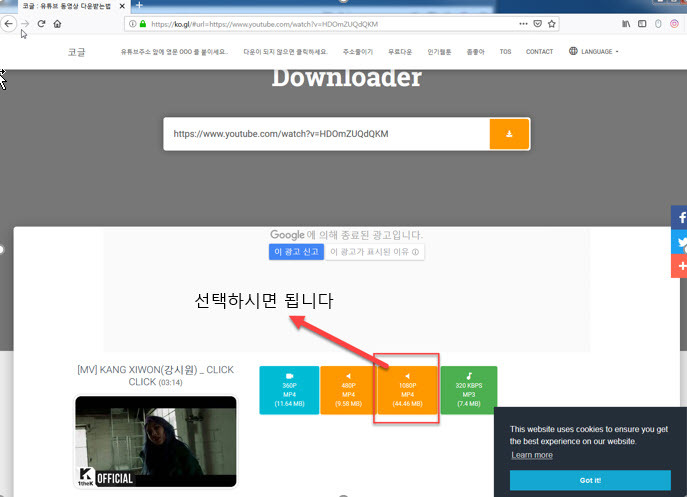Open the page actions three-dot menu
The height and width of the screenshot is (497, 687).
coord(524,23)
